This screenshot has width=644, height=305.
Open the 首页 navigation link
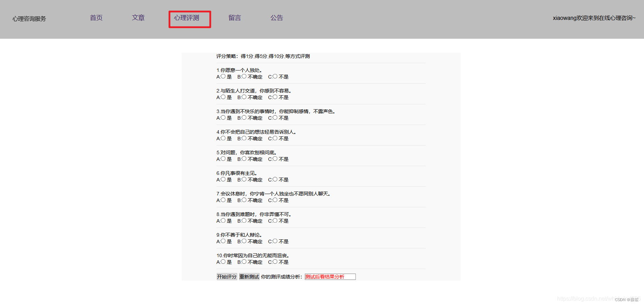pyautogui.click(x=96, y=18)
